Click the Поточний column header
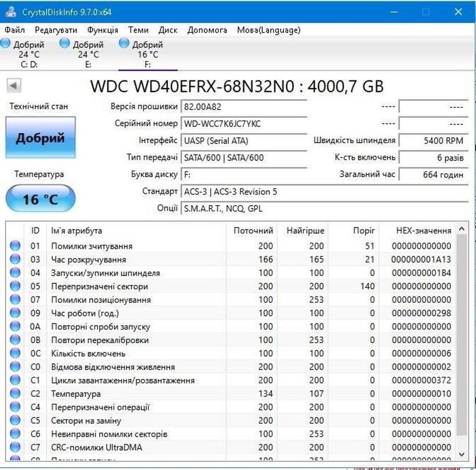The height and width of the screenshot is (470, 476). tap(252, 230)
